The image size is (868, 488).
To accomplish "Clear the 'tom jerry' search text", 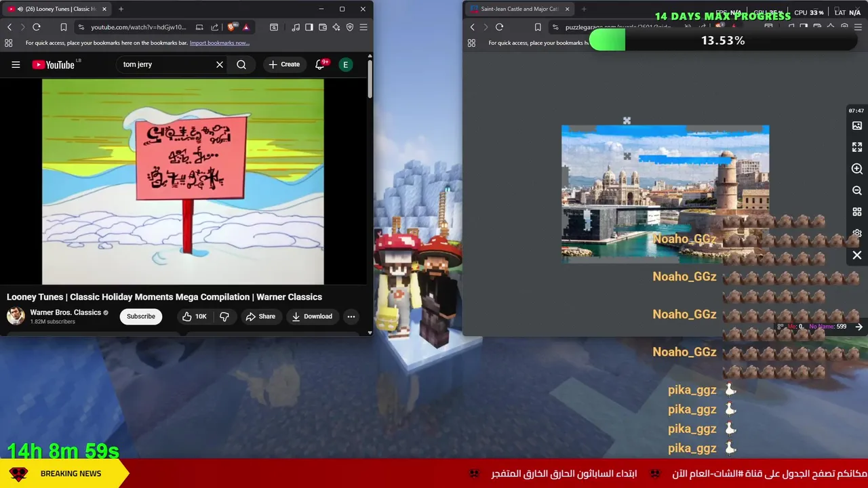I will click(220, 64).
